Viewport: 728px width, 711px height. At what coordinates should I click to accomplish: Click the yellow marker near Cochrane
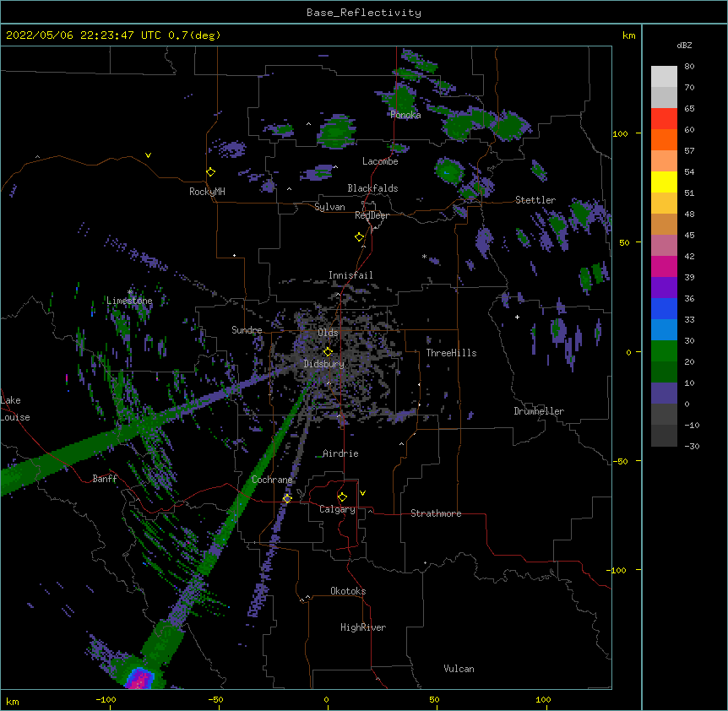(287, 499)
